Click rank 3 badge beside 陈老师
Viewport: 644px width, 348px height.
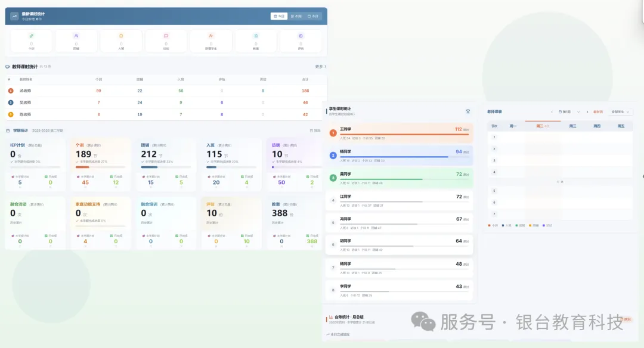click(11, 114)
